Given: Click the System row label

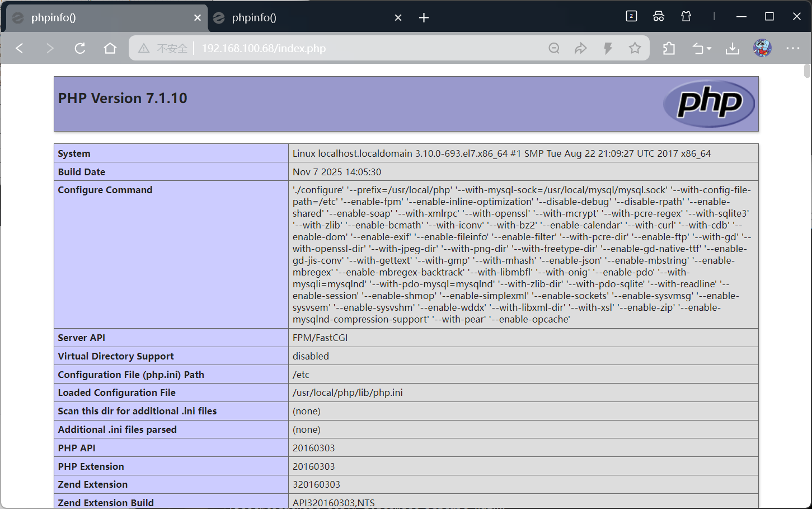Looking at the screenshot, I should 74,153.
